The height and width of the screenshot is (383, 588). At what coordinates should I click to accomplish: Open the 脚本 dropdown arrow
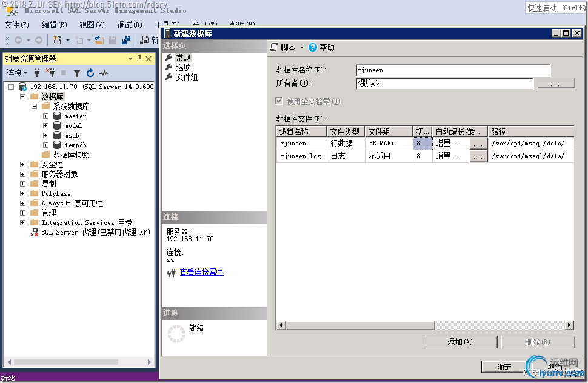tap(302, 48)
